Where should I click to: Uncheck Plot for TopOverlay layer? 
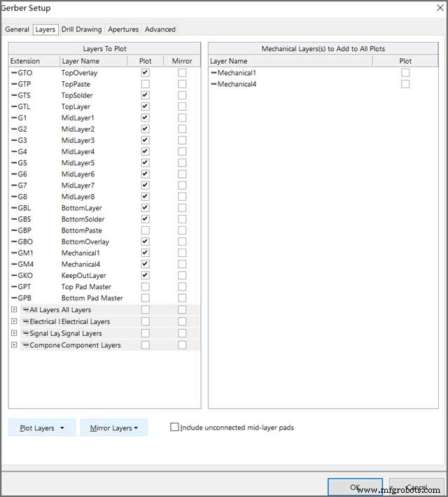[145, 73]
